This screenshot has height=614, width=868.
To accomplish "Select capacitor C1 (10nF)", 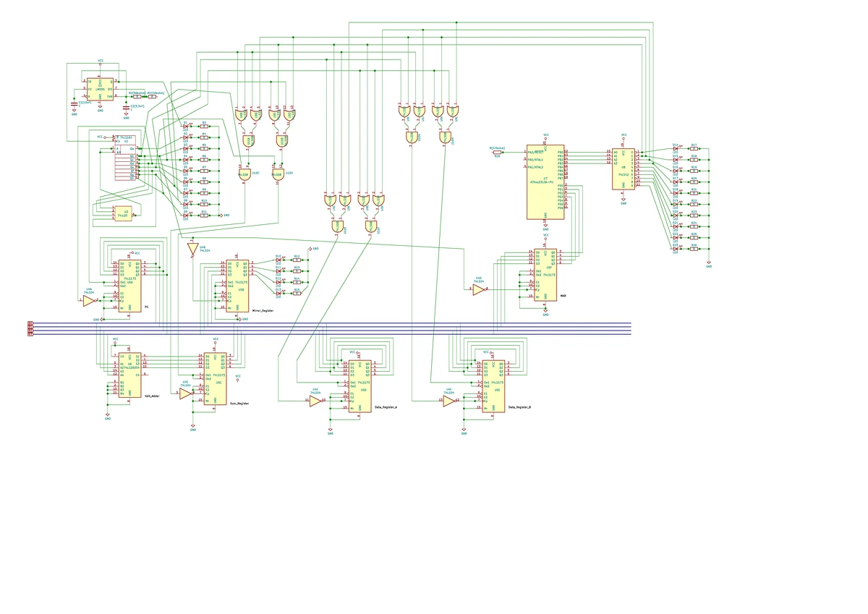I will coord(75,103).
